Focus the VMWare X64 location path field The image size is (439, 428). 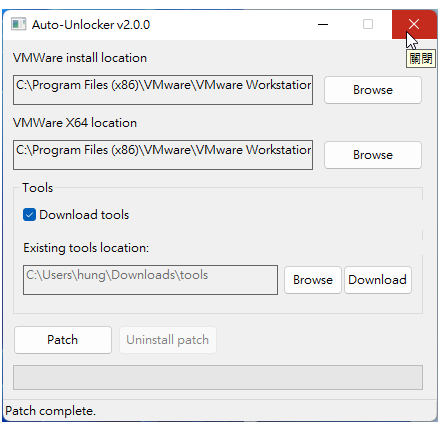coord(163,155)
